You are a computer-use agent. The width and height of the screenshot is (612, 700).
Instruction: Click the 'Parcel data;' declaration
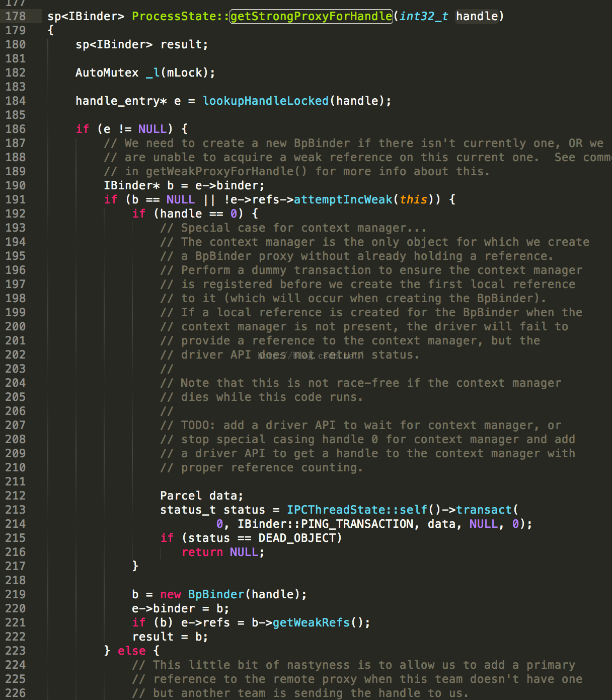click(202, 496)
